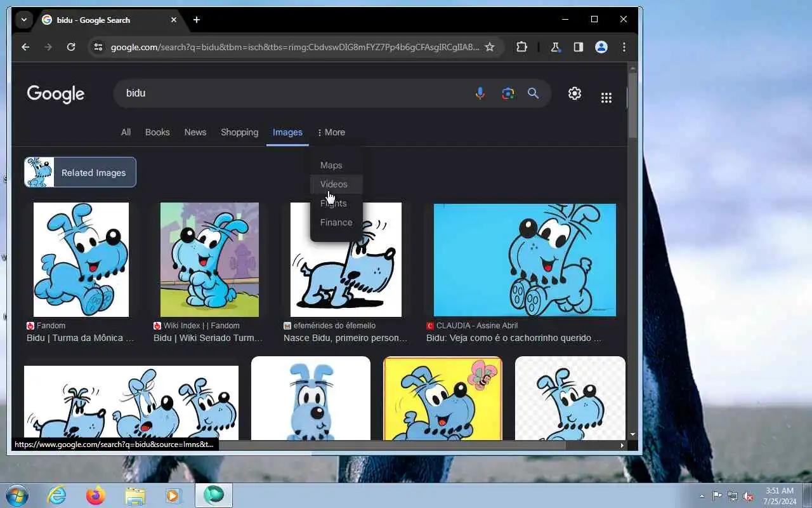Open Google quick settings gear

click(x=575, y=93)
